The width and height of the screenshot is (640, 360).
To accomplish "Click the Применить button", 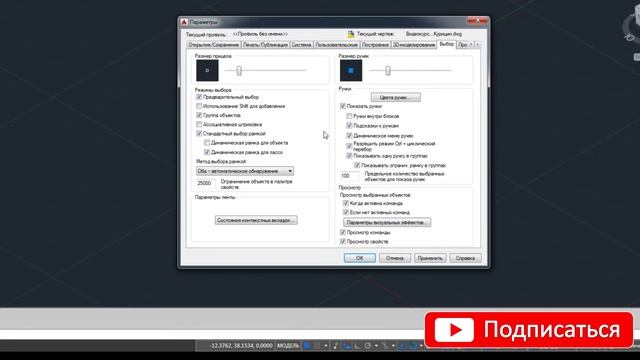I will pyautogui.click(x=430, y=258).
